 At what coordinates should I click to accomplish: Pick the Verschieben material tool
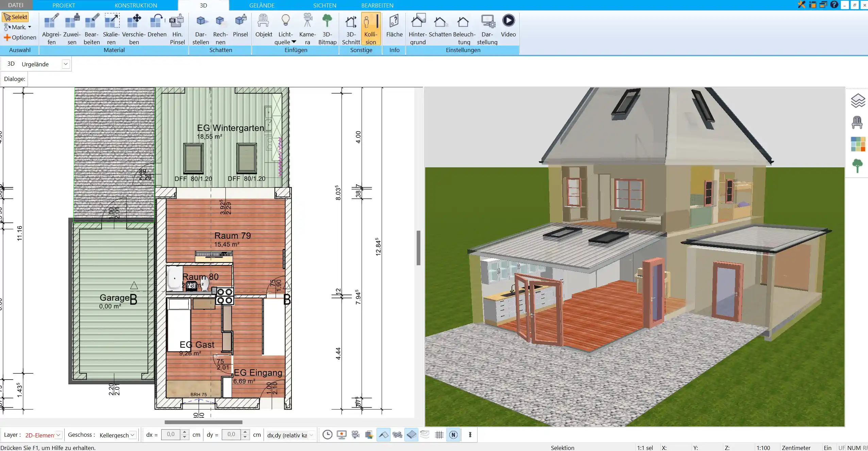click(x=134, y=29)
